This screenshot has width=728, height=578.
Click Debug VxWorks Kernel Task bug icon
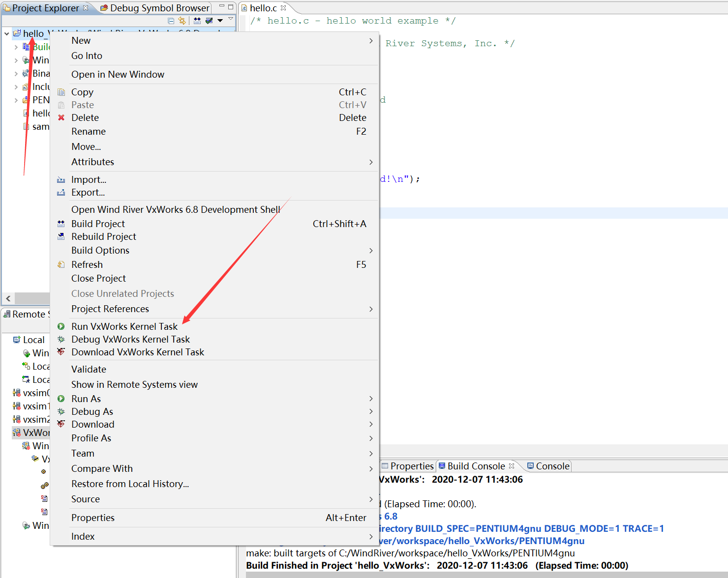61,339
